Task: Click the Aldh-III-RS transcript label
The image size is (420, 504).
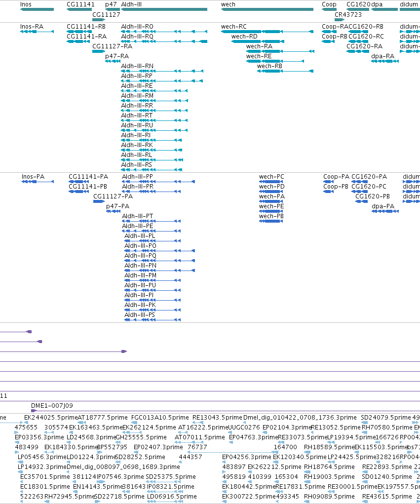Action: coord(137,165)
